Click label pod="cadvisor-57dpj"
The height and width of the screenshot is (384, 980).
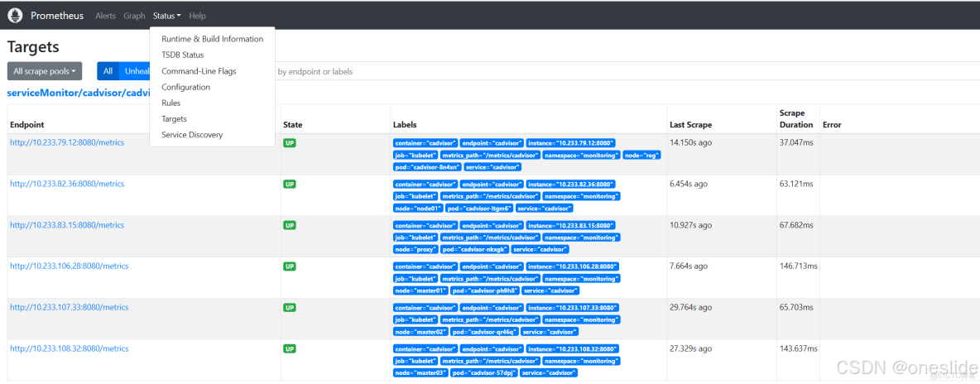click(484, 372)
